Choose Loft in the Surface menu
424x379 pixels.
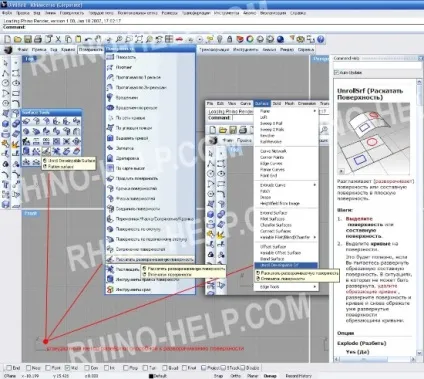tap(264, 117)
